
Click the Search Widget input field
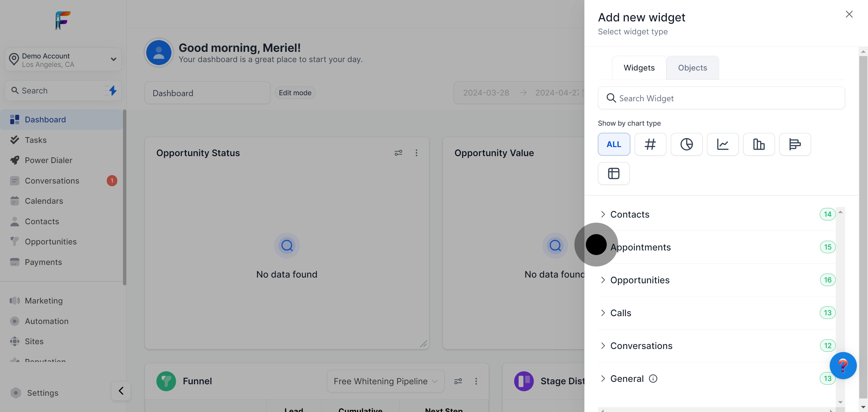(x=721, y=98)
